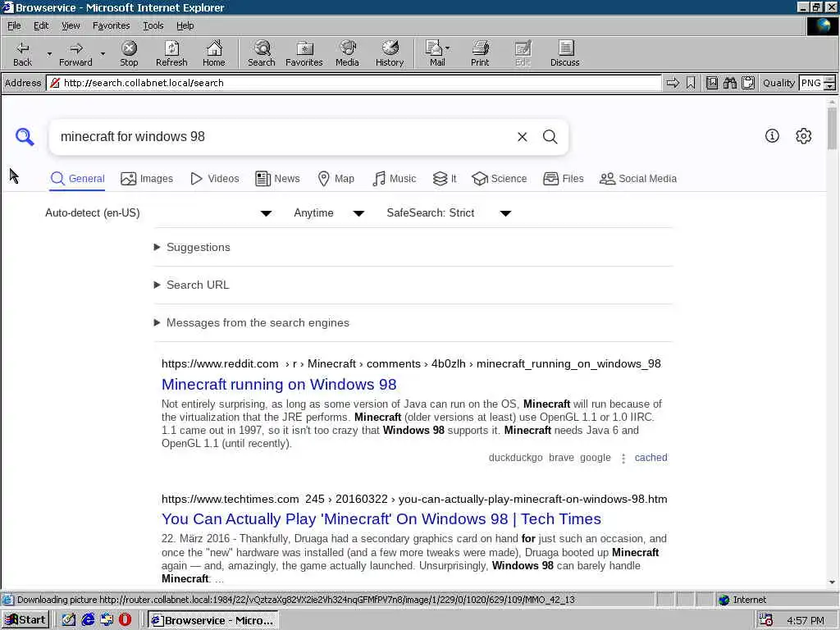
Task: Switch to the Science search tab
Action: [x=500, y=179]
